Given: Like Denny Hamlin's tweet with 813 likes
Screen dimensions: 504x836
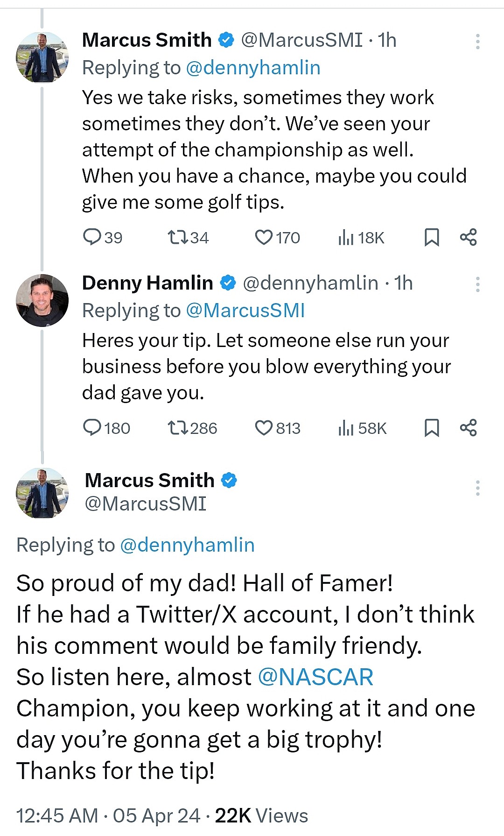Looking at the screenshot, I should pyautogui.click(x=264, y=427).
